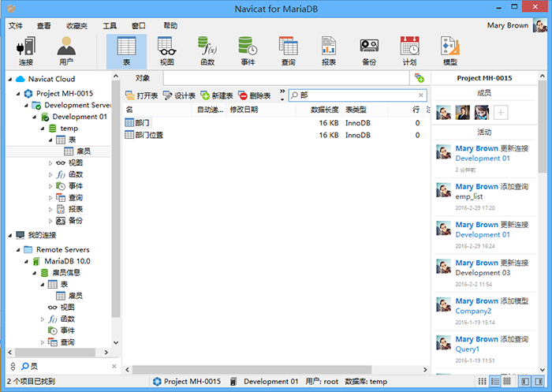The width and height of the screenshot is (552, 392).
Task: Click the Mary Brown avatar at top right
Action: click(539, 25)
